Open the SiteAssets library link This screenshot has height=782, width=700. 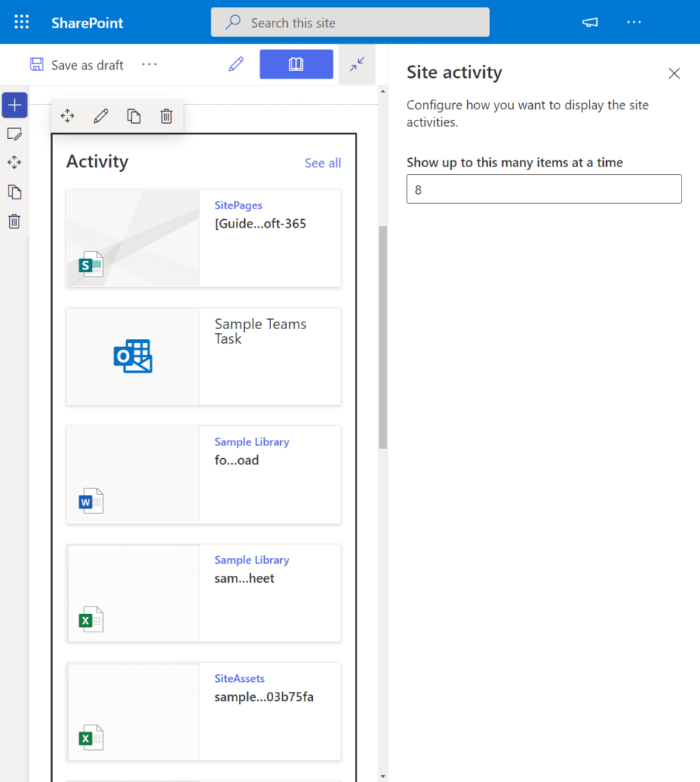click(x=240, y=679)
